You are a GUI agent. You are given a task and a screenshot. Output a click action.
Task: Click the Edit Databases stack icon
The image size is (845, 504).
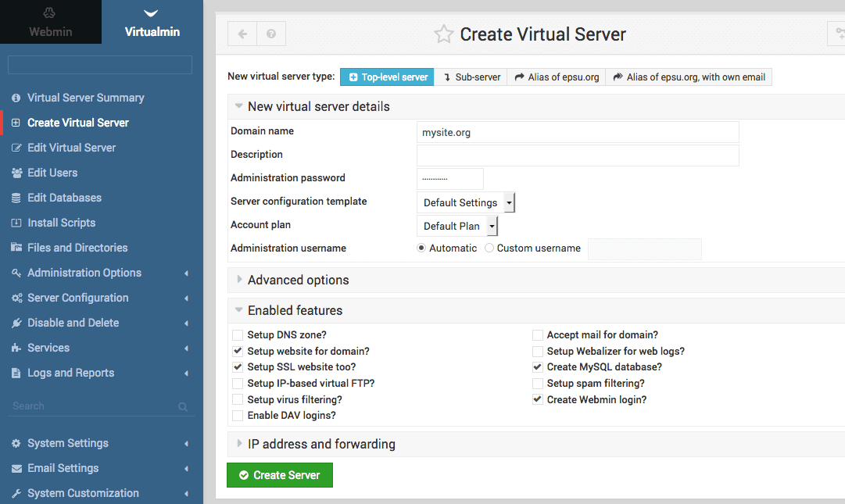16,198
